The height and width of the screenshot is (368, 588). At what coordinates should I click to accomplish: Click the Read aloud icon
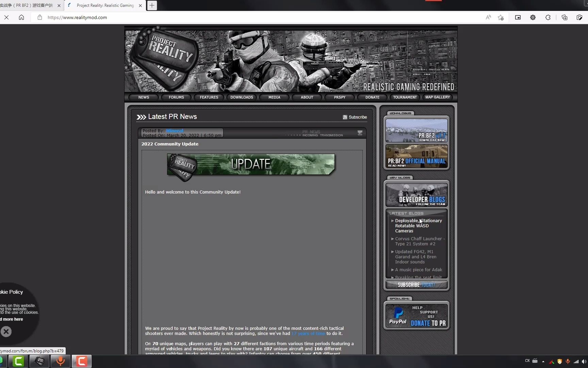click(488, 17)
